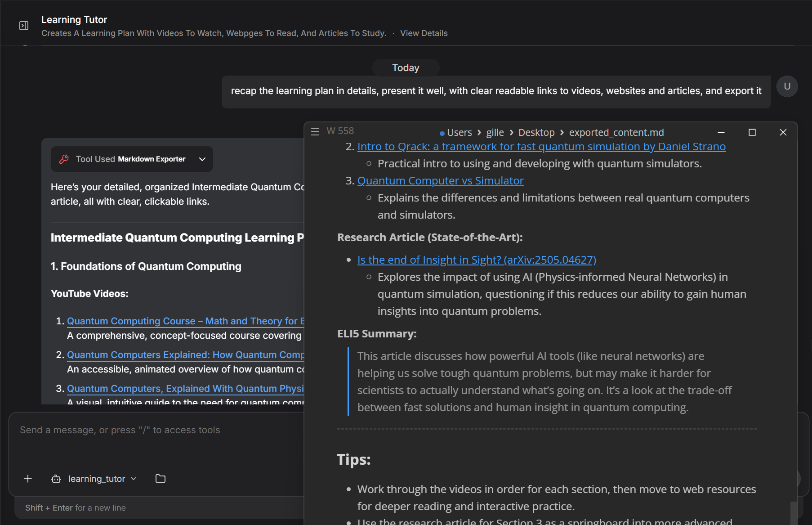812x525 pixels.
Task: Click the user avatar next to the prompt
Action: click(787, 86)
